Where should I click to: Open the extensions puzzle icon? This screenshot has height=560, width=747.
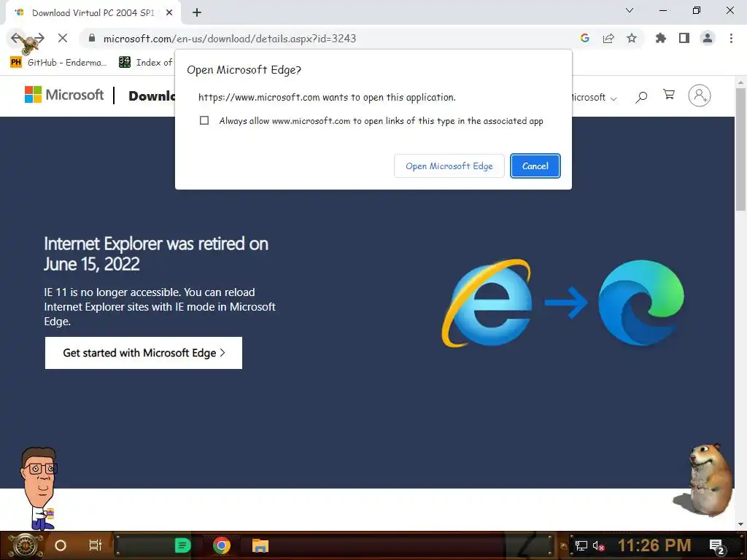point(660,38)
